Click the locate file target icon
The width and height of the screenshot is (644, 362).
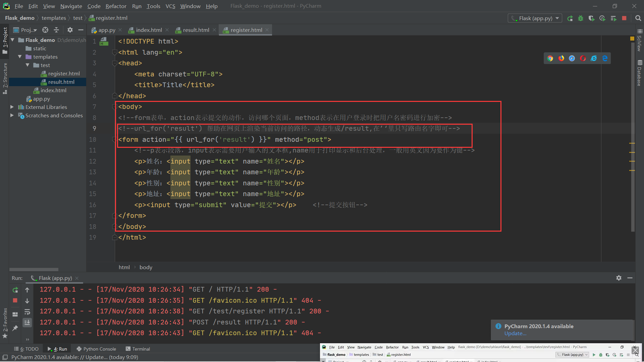pos(45,30)
